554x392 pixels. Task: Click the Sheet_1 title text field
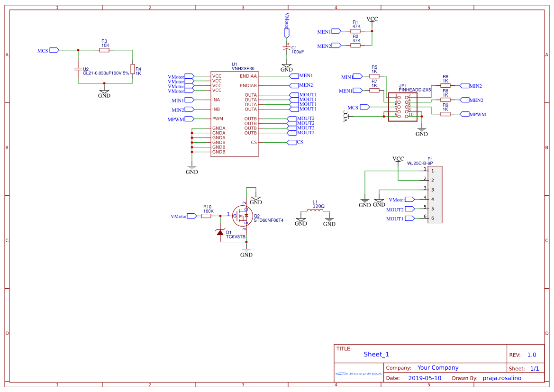pos(375,354)
